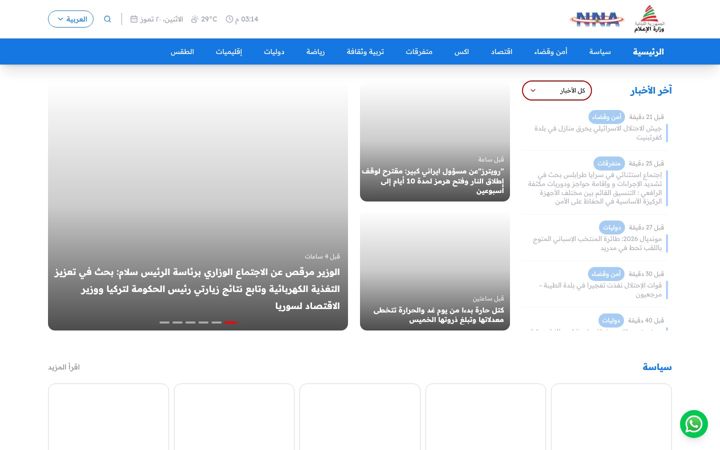Viewport: 720px width, 450px height.
Task: Click the قبل 4 ساعات timestamp
Action: [322, 256]
